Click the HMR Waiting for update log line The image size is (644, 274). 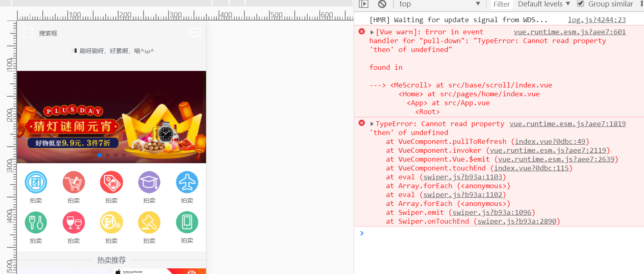pyautogui.click(x=459, y=20)
